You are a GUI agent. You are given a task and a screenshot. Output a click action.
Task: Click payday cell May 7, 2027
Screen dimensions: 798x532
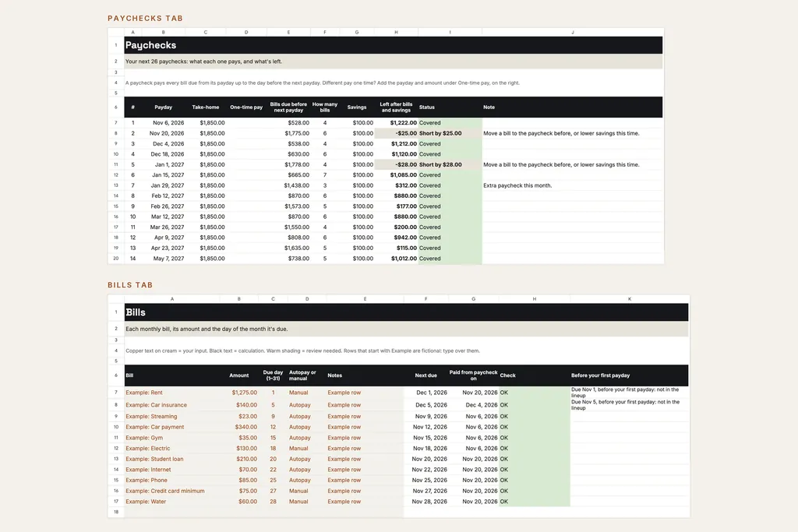(x=164, y=259)
